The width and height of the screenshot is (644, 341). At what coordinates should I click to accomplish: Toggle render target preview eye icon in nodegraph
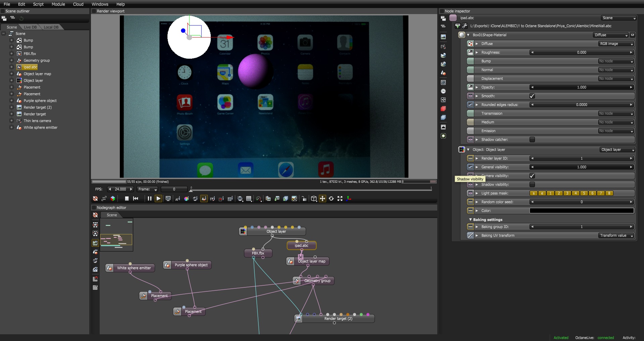click(95, 243)
